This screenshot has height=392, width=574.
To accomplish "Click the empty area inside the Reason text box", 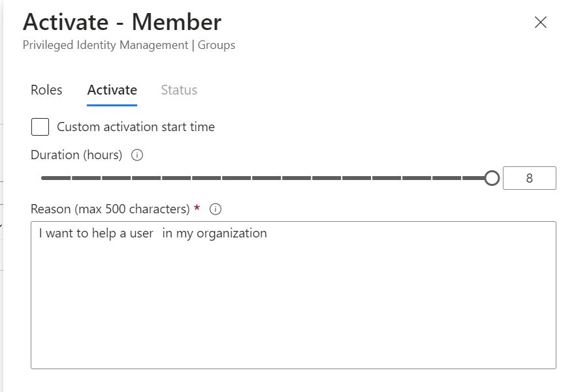I will coord(293,307).
